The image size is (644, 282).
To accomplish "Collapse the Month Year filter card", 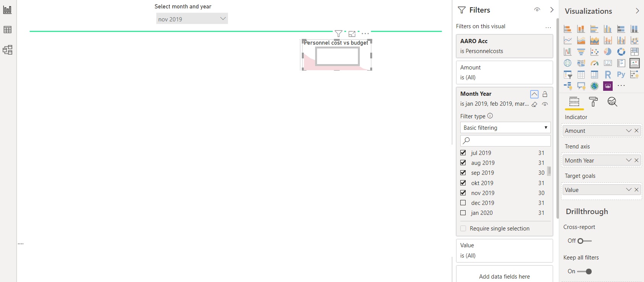I will click(x=534, y=94).
